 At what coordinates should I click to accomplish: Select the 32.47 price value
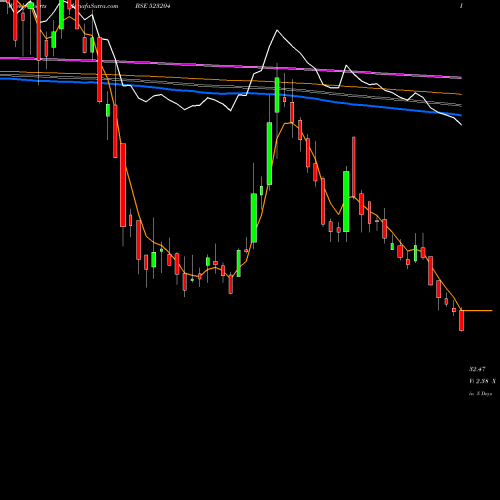(x=477, y=369)
